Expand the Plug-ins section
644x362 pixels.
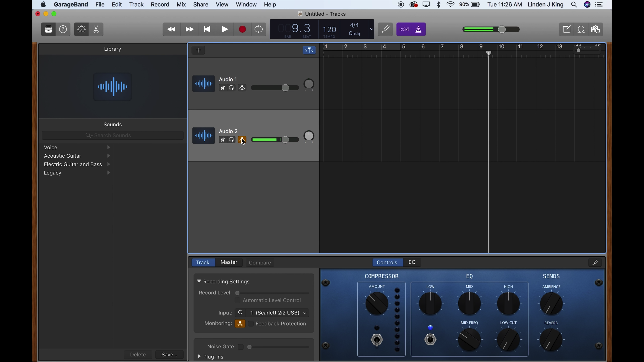pos(199,356)
